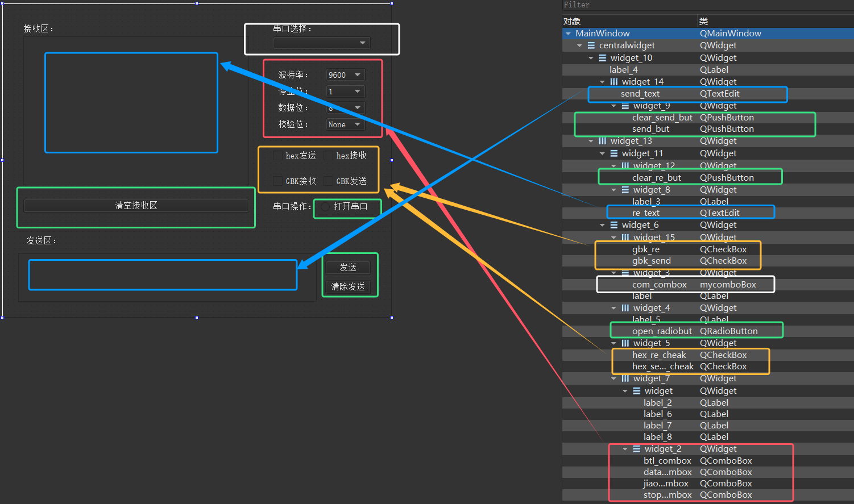Collapse the MainWindow tree node
Screen dimensions: 854x504
tap(568, 34)
